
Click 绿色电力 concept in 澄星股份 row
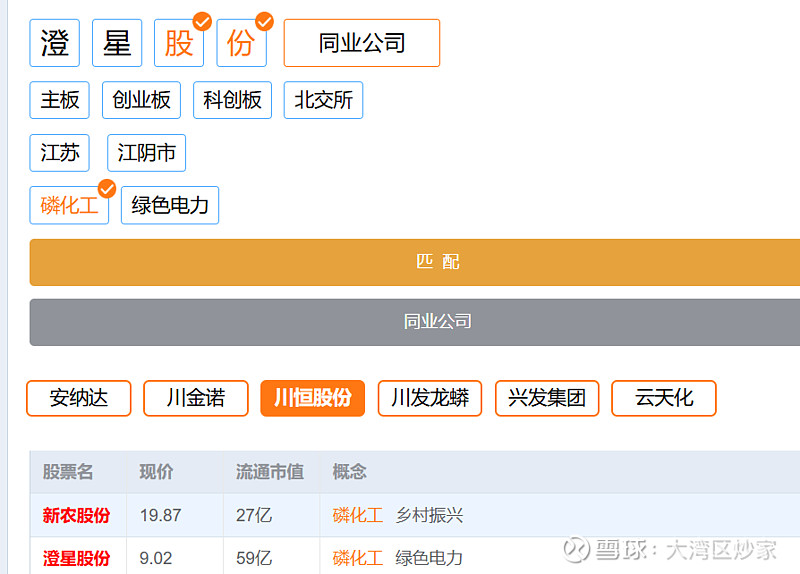[429, 558]
